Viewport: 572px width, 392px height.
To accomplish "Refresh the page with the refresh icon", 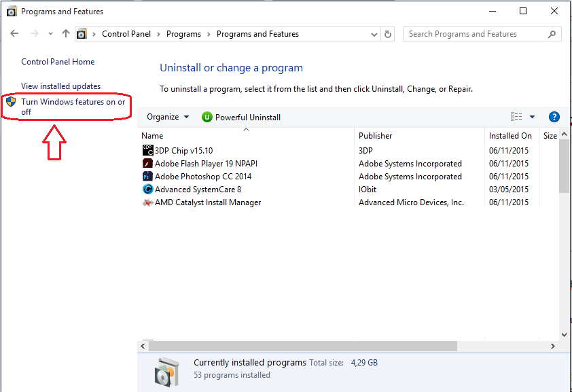I will click(x=387, y=33).
